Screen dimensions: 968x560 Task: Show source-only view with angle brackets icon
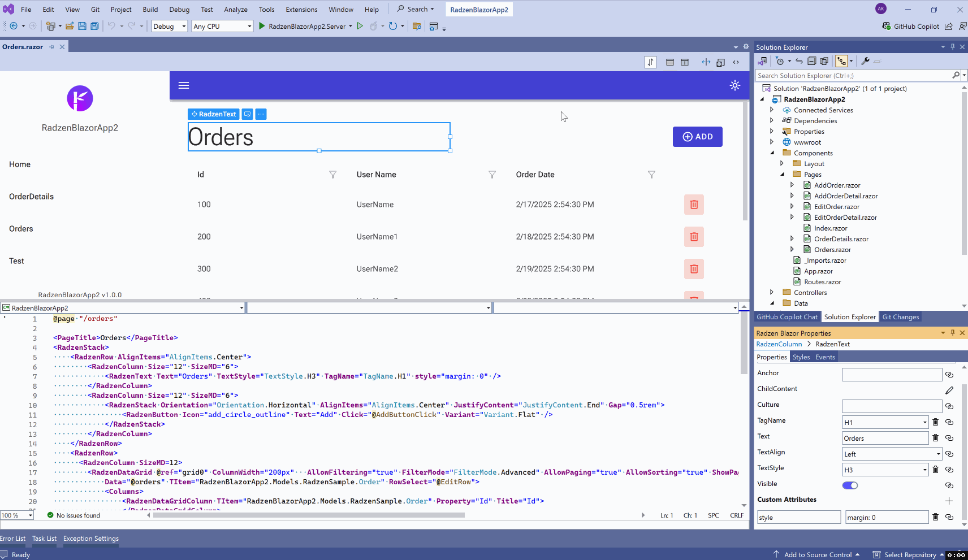pyautogui.click(x=736, y=62)
